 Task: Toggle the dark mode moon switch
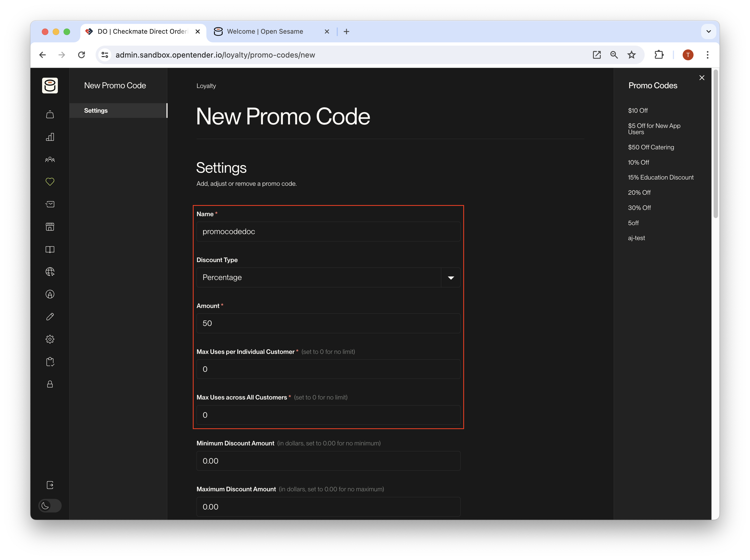click(x=50, y=506)
